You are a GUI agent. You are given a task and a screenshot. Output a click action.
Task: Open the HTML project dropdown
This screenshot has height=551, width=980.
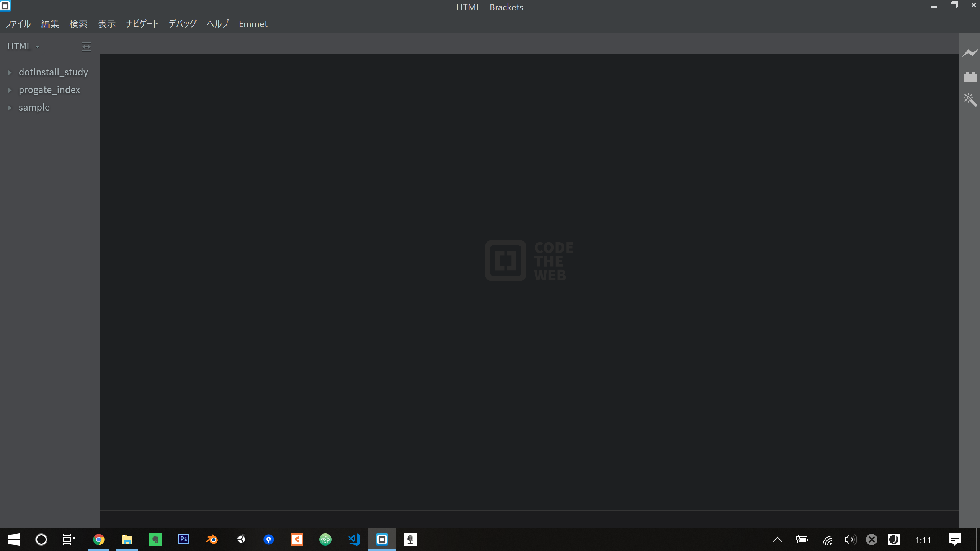23,46
